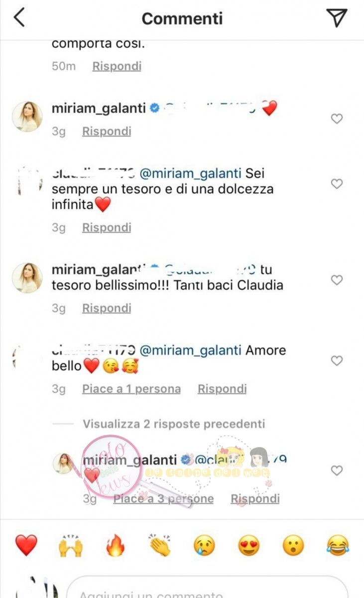Image resolution: width=364 pixels, height=598 pixels.
Task: Insert the laughing tears quick emoji
Action: 338,545
